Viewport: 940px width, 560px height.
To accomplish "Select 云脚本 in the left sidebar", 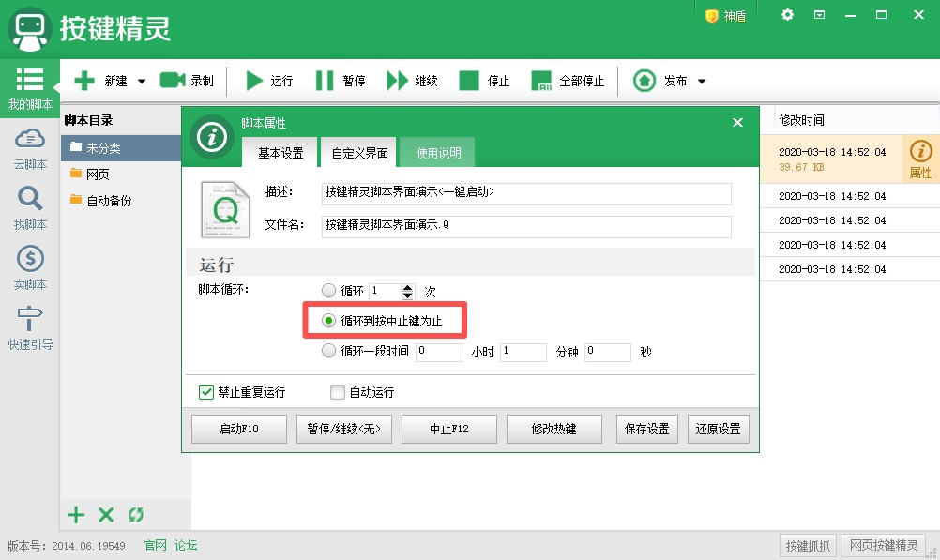I will [29, 148].
